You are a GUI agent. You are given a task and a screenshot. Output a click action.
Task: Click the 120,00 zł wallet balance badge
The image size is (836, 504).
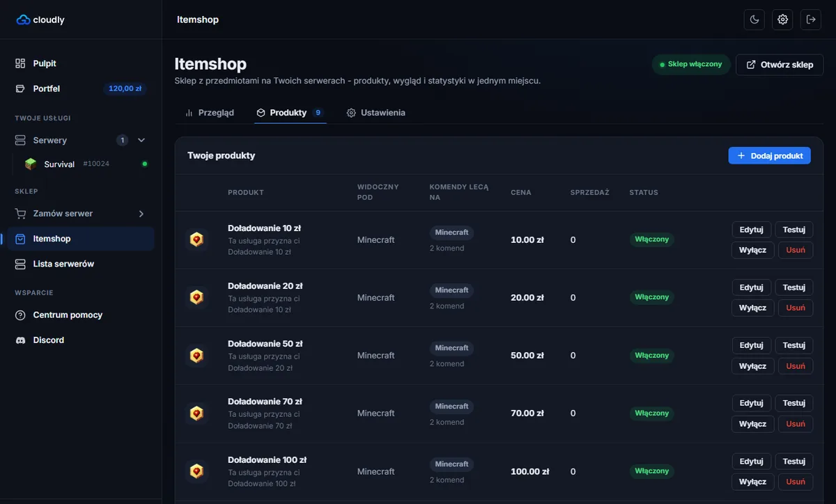point(125,88)
